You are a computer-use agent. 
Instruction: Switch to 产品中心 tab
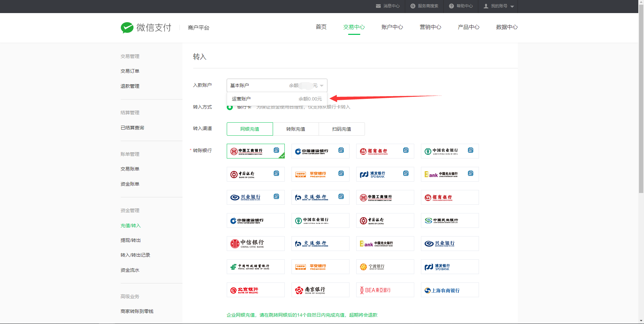pyautogui.click(x=469, y=27)
